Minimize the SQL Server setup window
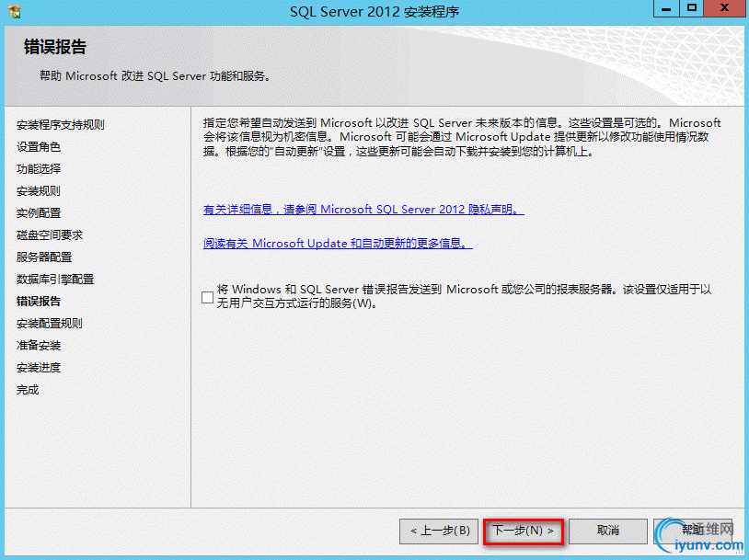 (666, 8)
